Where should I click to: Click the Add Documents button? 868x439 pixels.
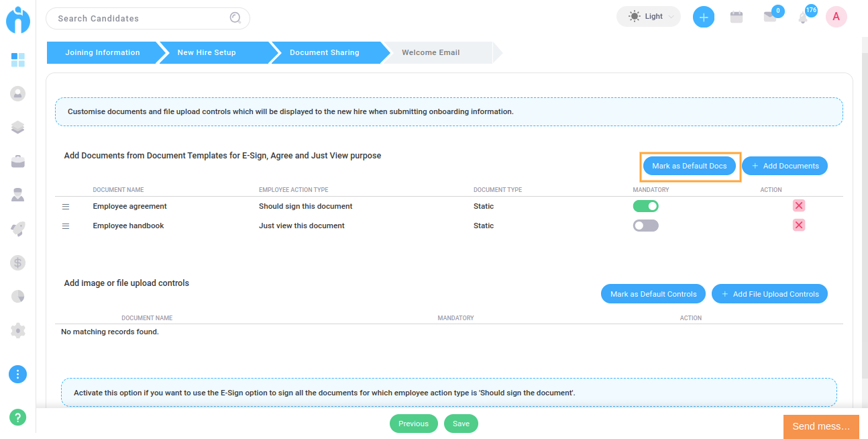(785, 166)
